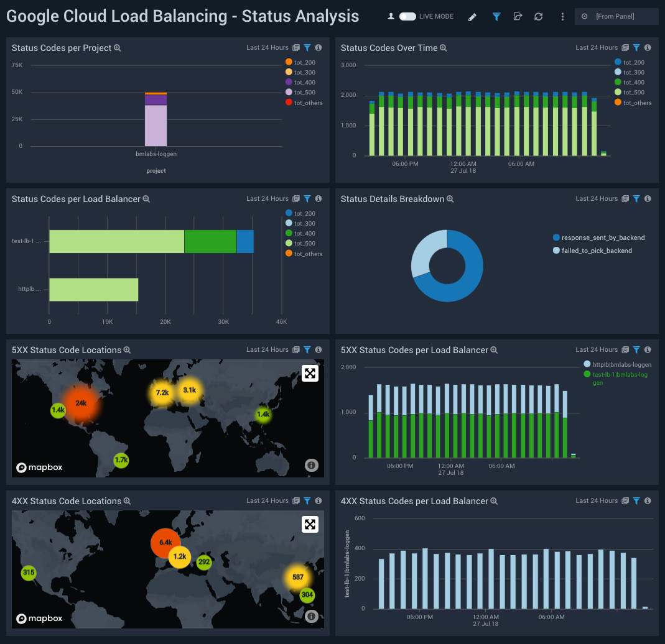Open the Last 24 Hours time range on Status Codes Over Time
Screen dimensions: 665x644
[x=596, y=47]
